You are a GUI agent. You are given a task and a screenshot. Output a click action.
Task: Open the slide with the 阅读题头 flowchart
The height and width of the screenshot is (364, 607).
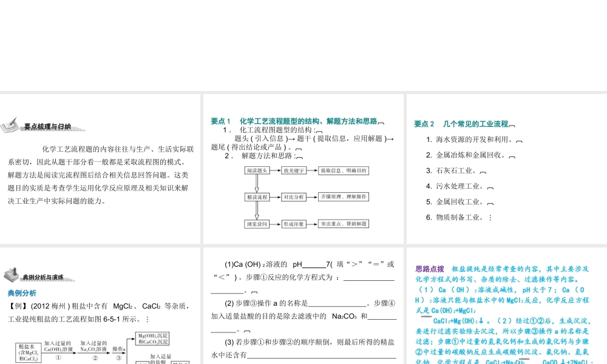pos(303,169)
